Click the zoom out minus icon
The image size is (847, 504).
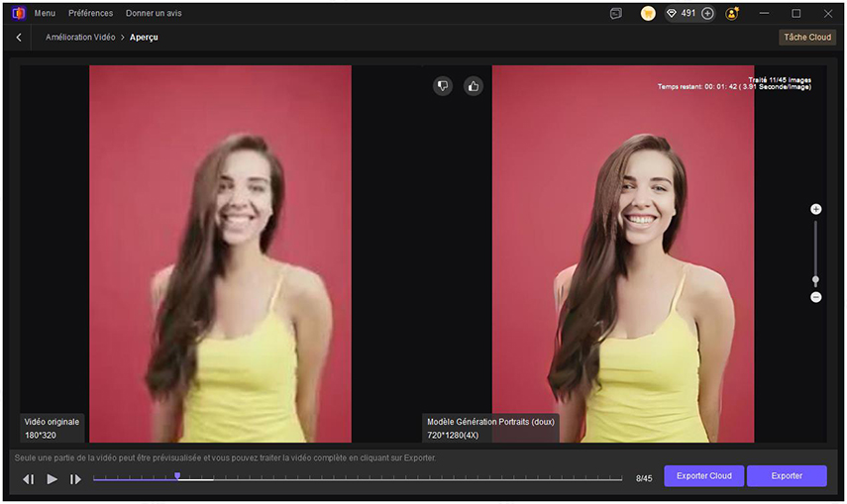(816, 297)
